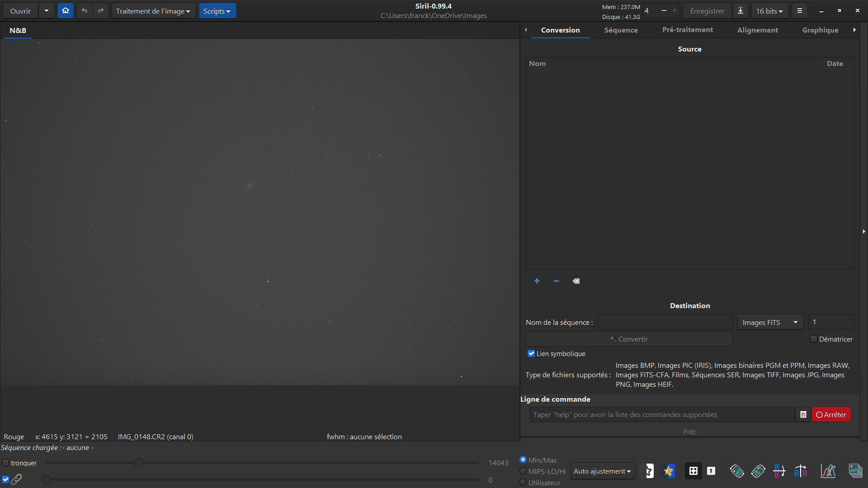This screenshot has width=868, height=488.
Task: Enable the Dématricer checkbox
Action: pos(814,339)
